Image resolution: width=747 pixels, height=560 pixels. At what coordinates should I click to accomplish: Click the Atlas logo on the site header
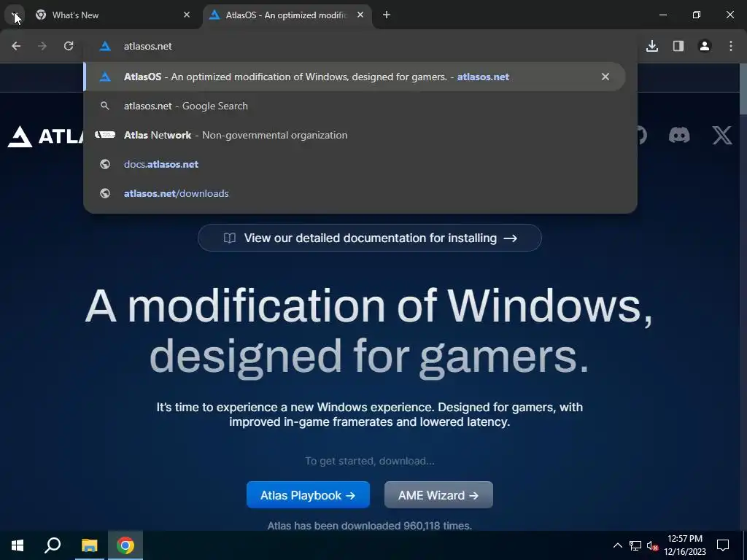tap(45, 136)
